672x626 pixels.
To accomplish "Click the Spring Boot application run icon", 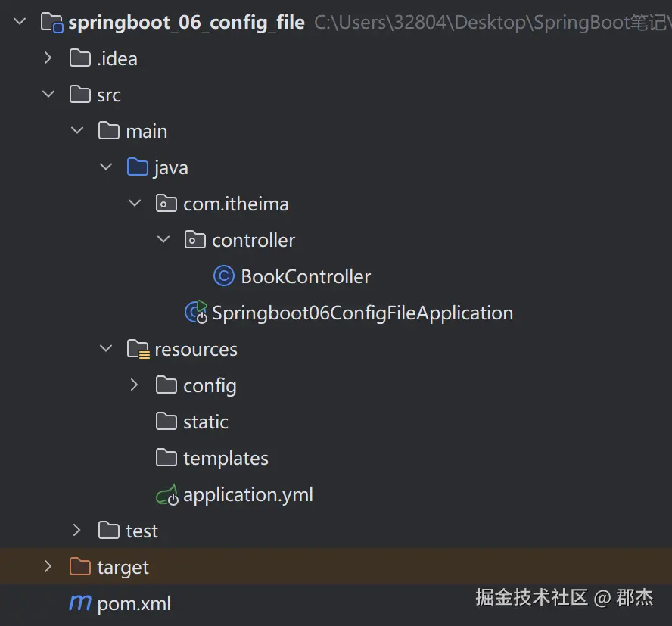I will [196, 313].
